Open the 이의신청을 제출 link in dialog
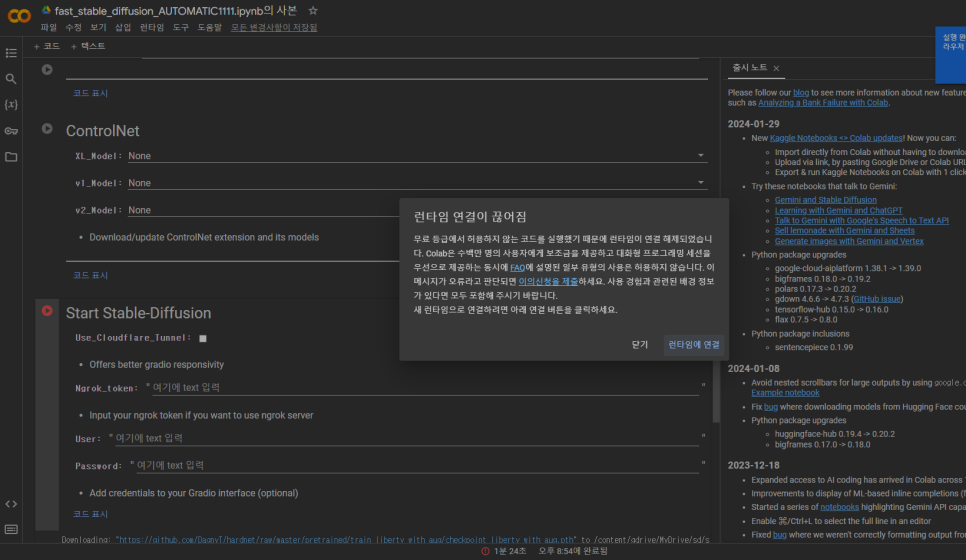966x560 pixels. pyautogui.click(x=548, y=282)
